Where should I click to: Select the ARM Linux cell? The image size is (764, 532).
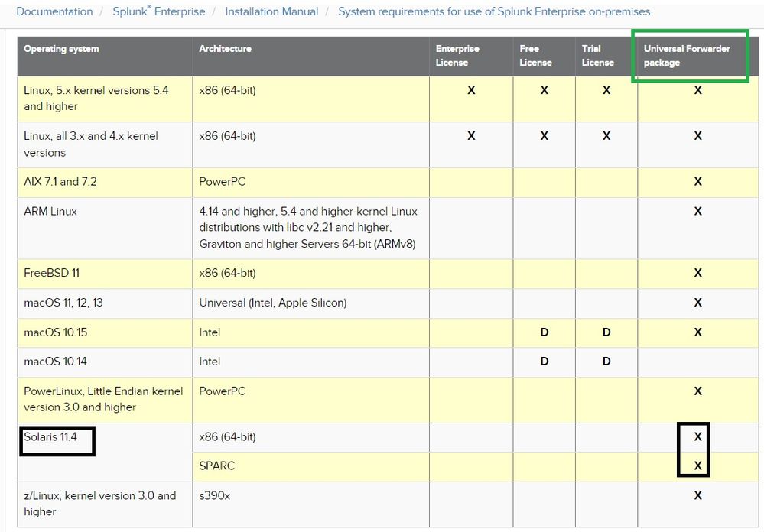[105, 228]
